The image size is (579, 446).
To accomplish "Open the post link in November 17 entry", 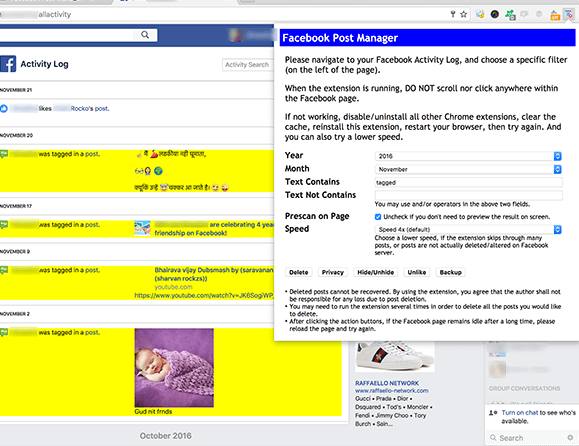I will pyautogui.click(x=92, y=224).
